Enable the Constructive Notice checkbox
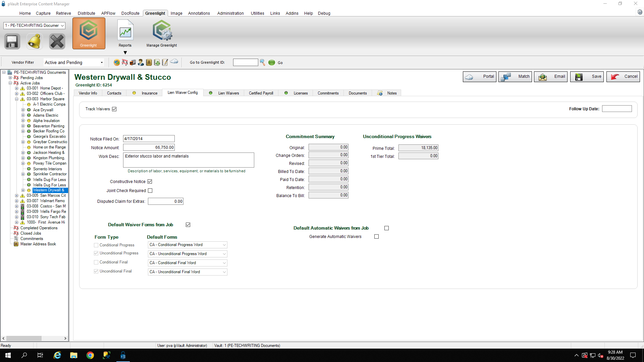The width and height of the screenshot is (644, 362). tap(150, 181)
